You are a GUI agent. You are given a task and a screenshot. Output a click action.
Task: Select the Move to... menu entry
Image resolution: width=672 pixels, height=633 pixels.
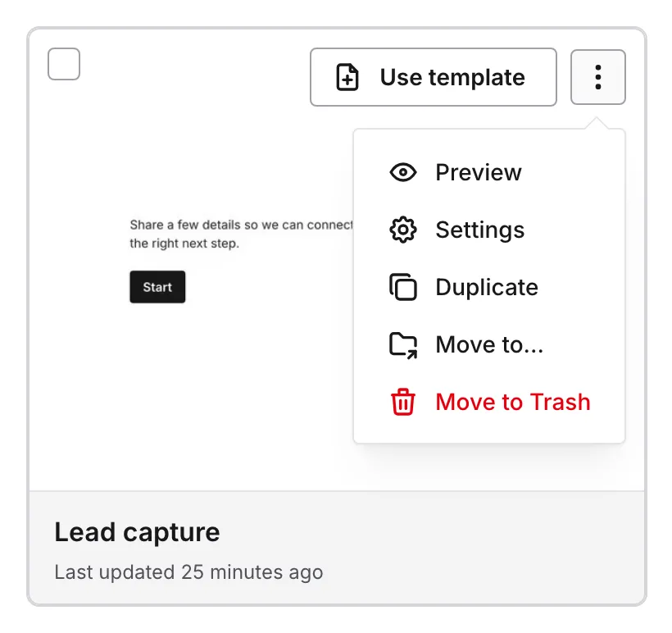tap(489, 344)
